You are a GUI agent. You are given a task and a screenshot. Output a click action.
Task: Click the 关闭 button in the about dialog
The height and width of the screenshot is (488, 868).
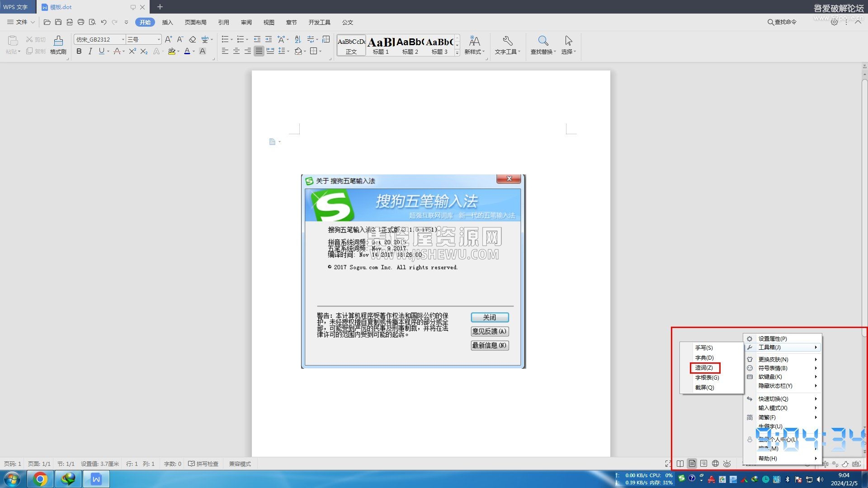point(490,317)
